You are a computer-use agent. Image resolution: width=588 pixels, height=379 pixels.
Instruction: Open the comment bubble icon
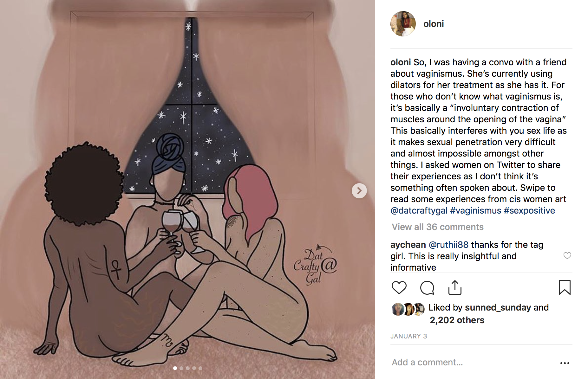427,288
